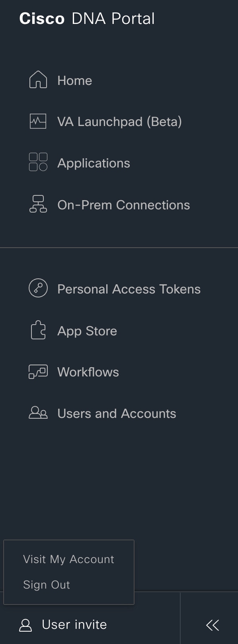The width and height of the screenshot is (238, 644).
Task: Click the user profile silhouette icon
Action: click(25, 625)
